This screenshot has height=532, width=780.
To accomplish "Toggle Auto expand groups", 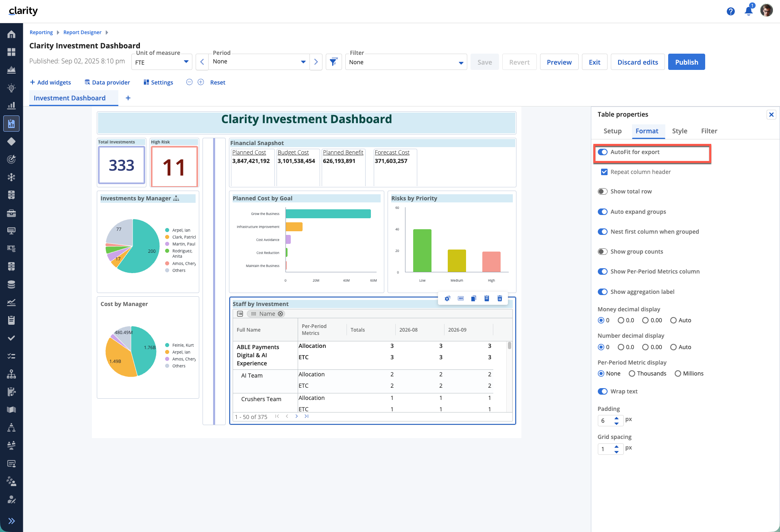I will point(603,212).
